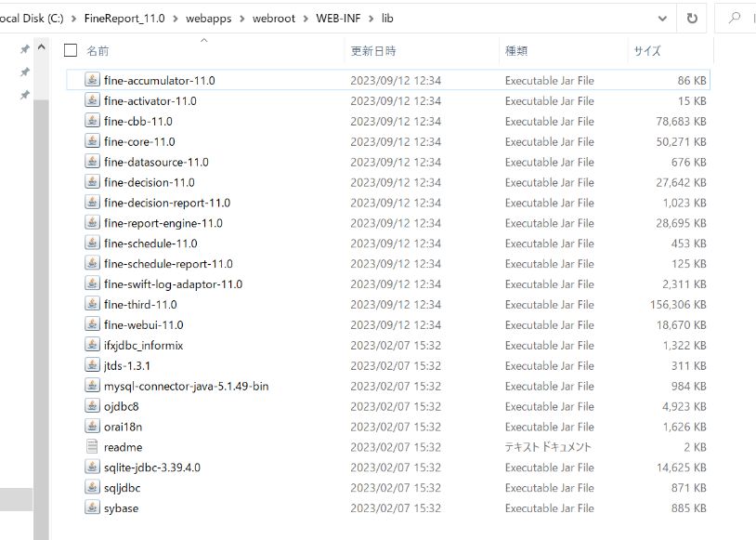Image resolution: width=756 pixels, height=540 pixels.
Task: Click the fine-swift-log-adaptor-11.0 jar icon
Action: 92,283
